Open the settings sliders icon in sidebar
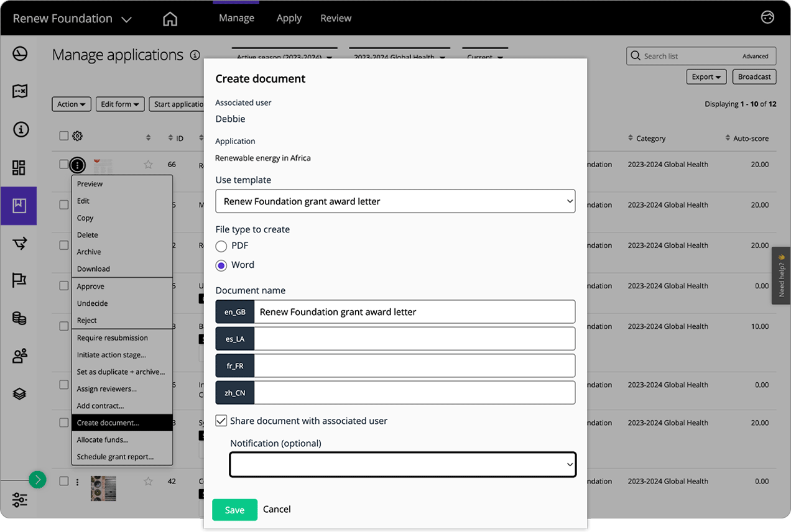Image resolution: width=791 pixels, height=532 pixels. [19, 500]
